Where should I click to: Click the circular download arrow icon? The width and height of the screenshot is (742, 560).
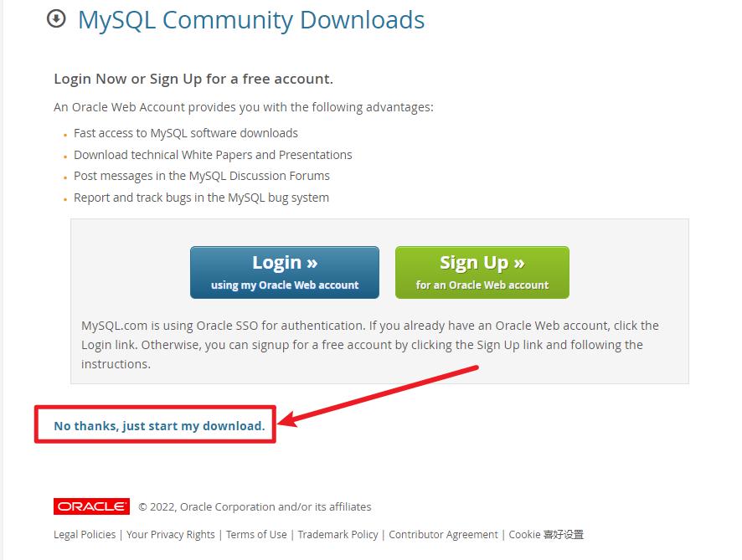tap(56, 19)
